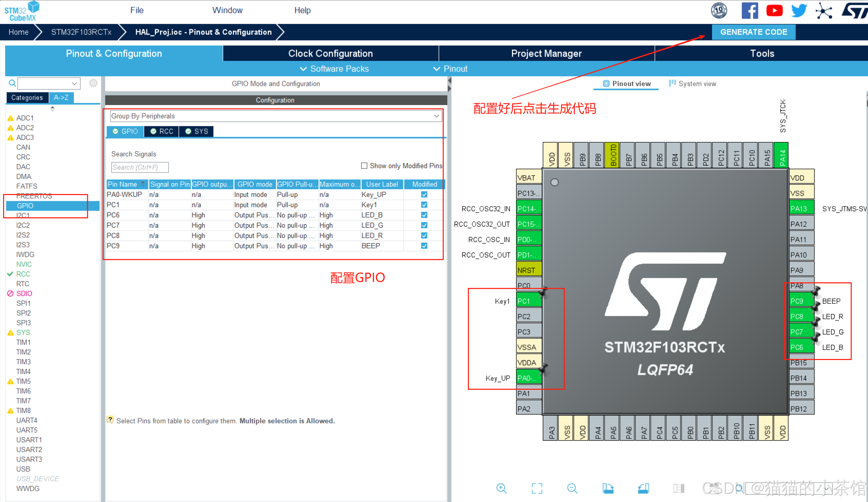The width and height of the screenshot is (868, 502).
Task: Click LED_R user label cell
Action: [382, 236]
